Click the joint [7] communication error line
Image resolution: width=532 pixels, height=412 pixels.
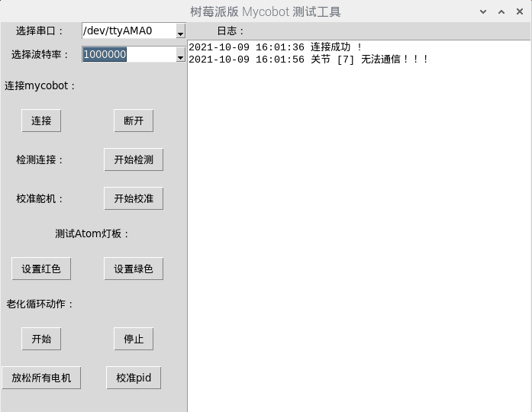click(308, 60)
